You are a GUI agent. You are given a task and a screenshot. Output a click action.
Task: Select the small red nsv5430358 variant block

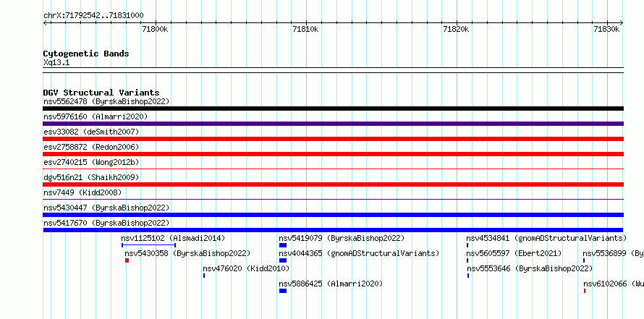click(127, 260)
